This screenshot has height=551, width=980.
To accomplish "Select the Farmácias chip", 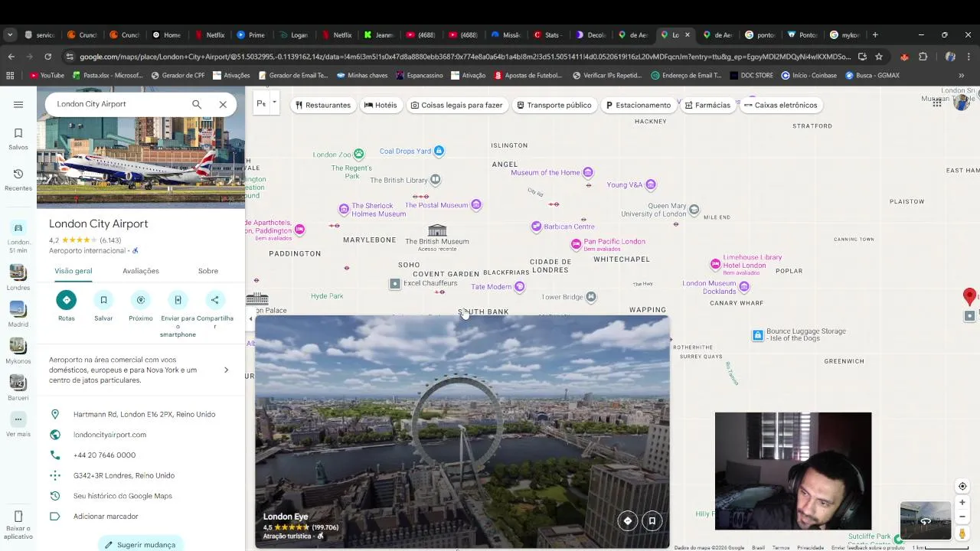I will coord(707,105).
